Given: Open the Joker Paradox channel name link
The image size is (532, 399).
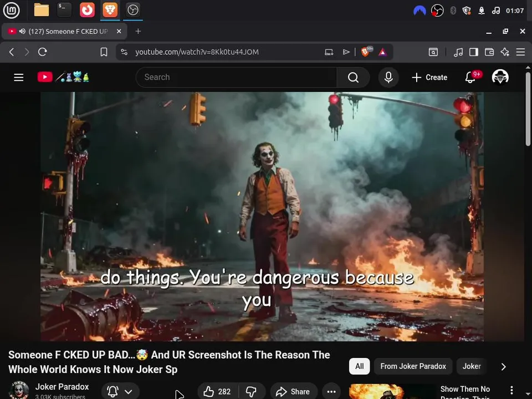Looking at the screenshot, I should tap(62, 387).
